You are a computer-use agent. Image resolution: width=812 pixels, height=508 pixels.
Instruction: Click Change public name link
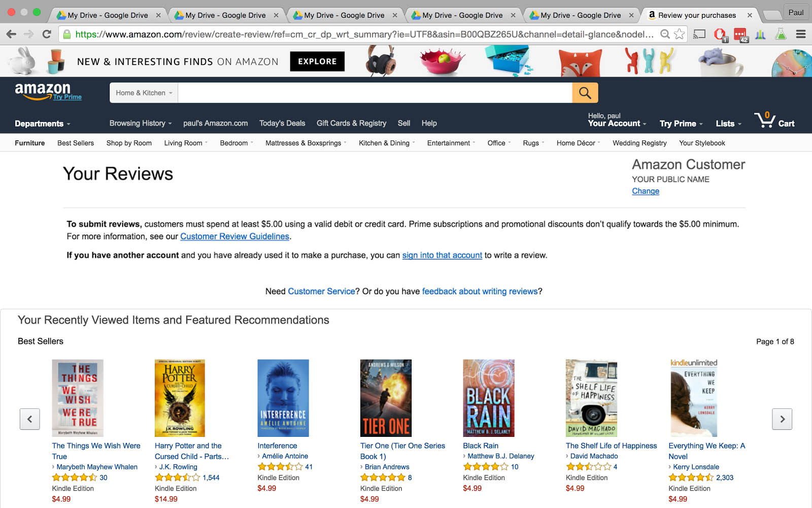tap(646, 191)
